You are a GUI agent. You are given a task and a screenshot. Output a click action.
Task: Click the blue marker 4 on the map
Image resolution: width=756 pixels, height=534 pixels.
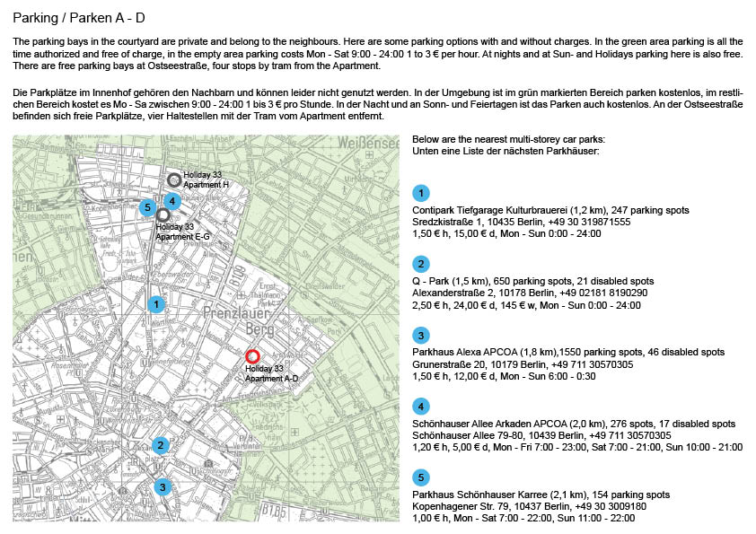point(172,201)
